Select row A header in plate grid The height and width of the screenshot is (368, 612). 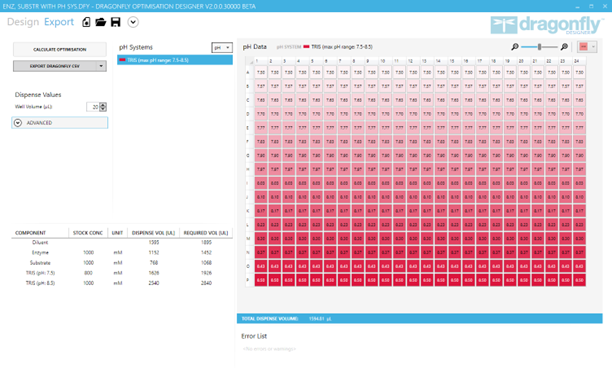pyautogui.click(x=249, y=73)
